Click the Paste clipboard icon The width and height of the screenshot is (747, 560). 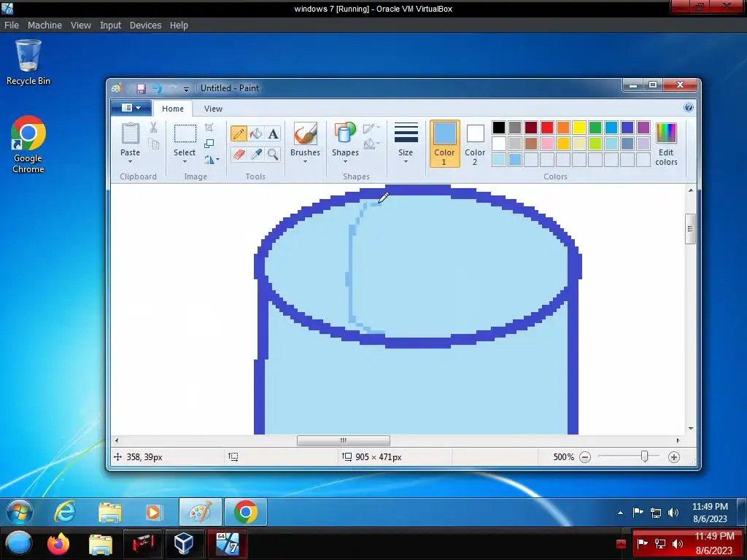130,133
